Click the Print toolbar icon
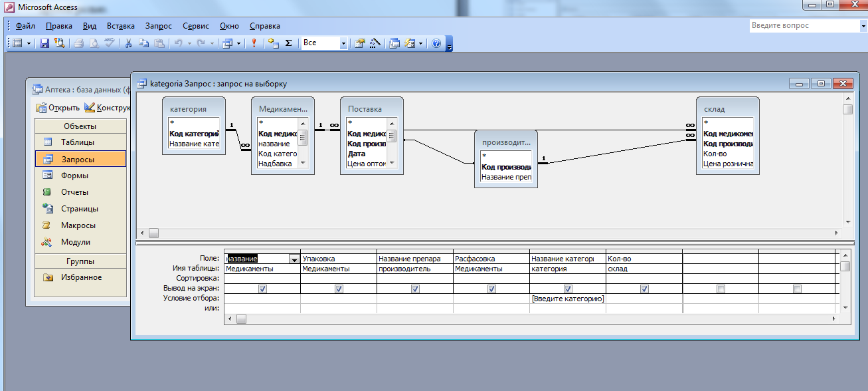The height and width of the screenshot is (391, 868). [78, 43]
